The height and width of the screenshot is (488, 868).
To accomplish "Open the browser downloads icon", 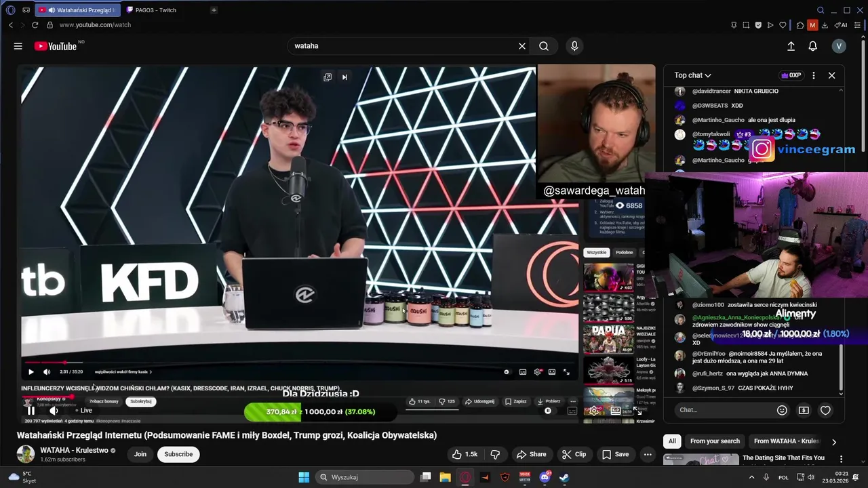I will coord(825,25).
